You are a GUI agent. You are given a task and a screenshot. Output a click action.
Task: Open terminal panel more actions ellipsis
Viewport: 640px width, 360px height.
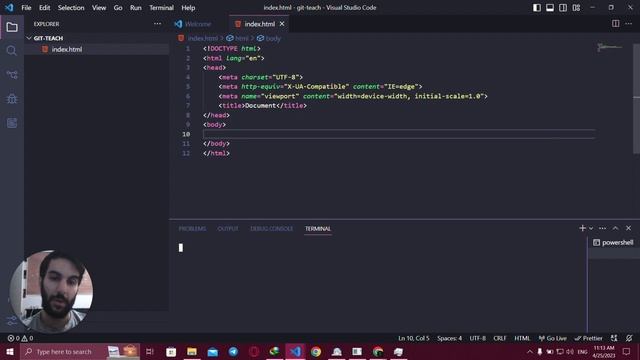pyautogui.click(x=602, y=228)
